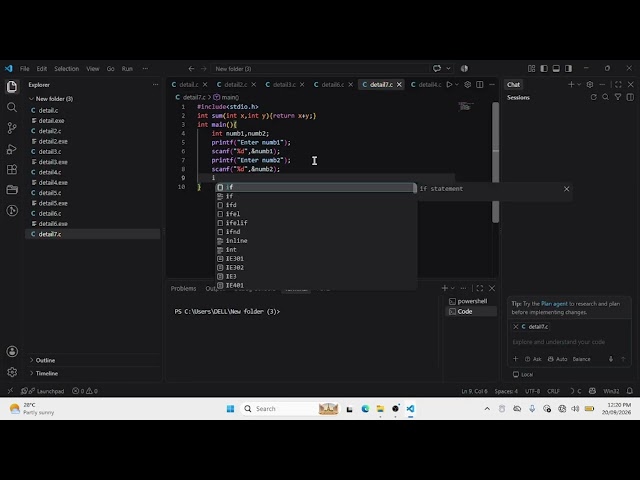Click the code minimap
Image resolution: width=640 pixels, height=480 pixels.
tap(466, 107)
